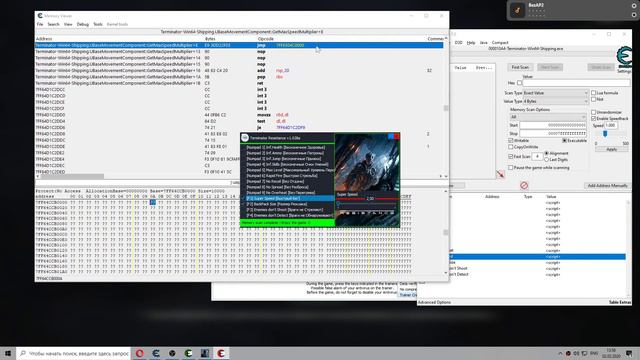Open the memory region All dropdown
The height and width of the screenshot is (360, 640).
[548, 117]
